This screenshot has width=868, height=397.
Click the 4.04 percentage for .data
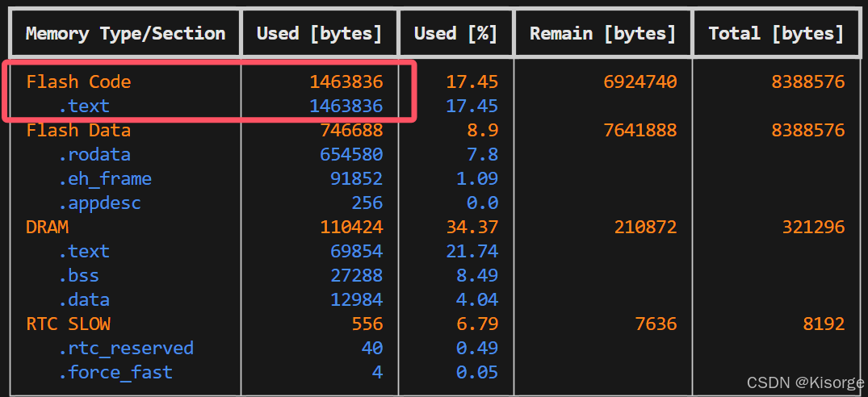(x=477, y=299)
